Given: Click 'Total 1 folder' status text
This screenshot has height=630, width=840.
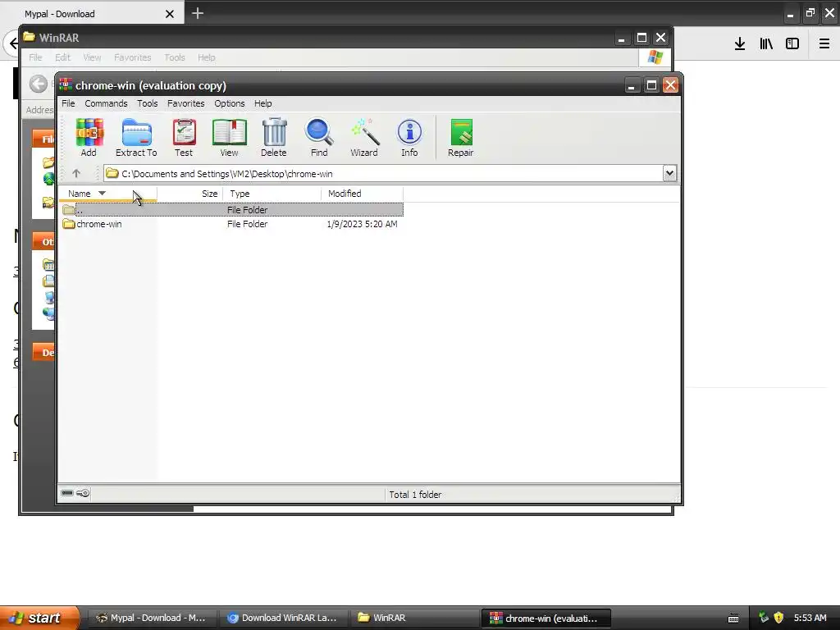Looking at the screenshot, I should point(415,495).
